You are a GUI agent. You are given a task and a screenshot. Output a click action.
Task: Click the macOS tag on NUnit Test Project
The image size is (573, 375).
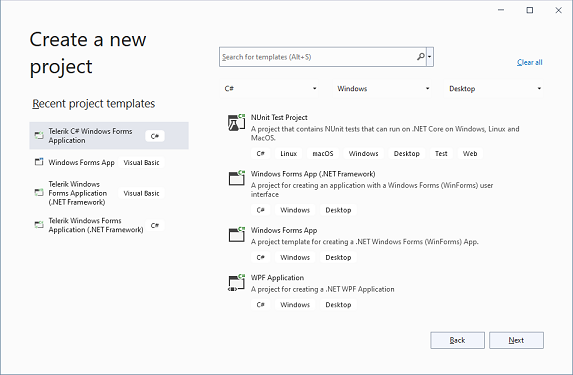(323, 154)
